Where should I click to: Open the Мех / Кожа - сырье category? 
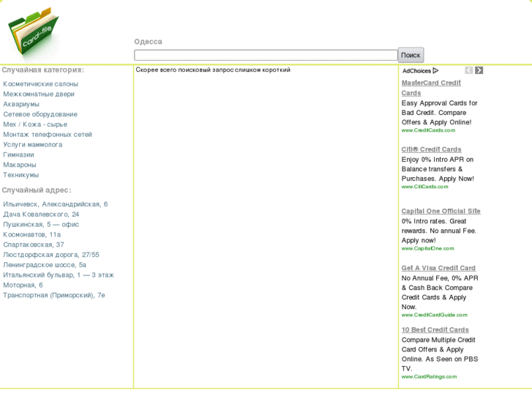(35, 124)
